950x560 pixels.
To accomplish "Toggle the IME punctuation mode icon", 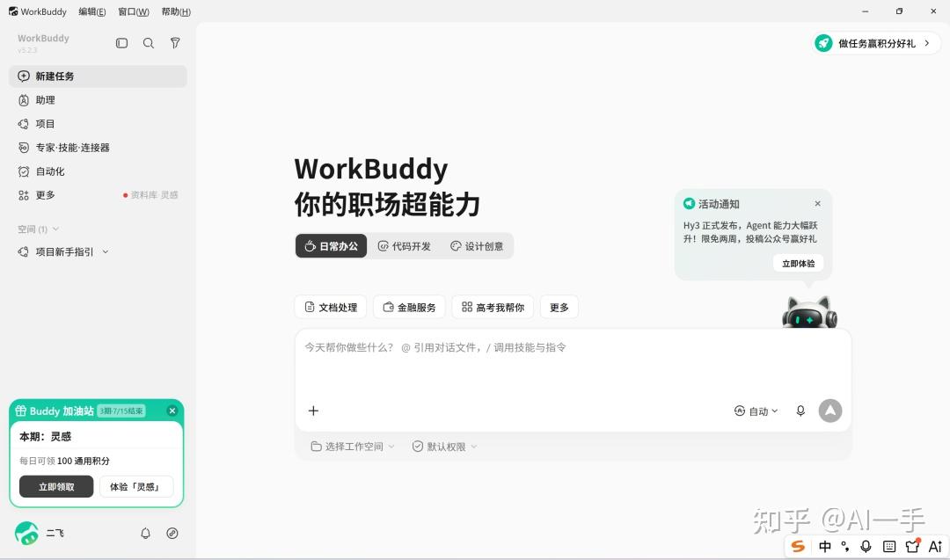I will tap(845, 547).
